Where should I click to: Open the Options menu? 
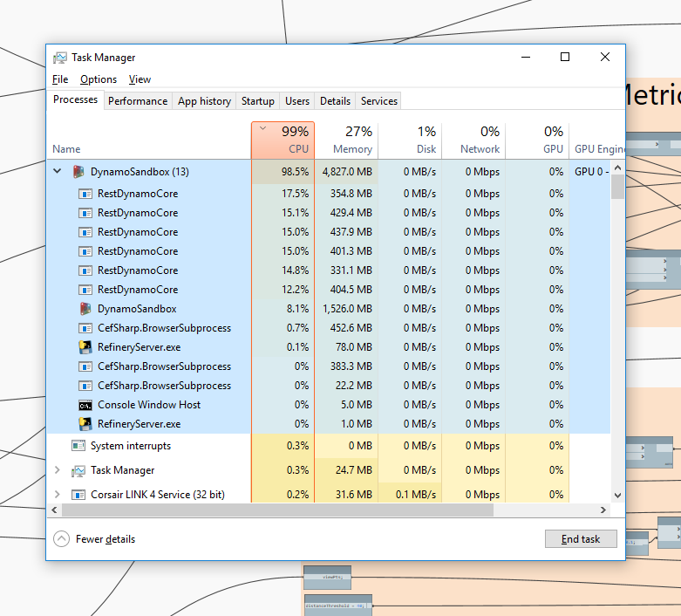(99, 79)
